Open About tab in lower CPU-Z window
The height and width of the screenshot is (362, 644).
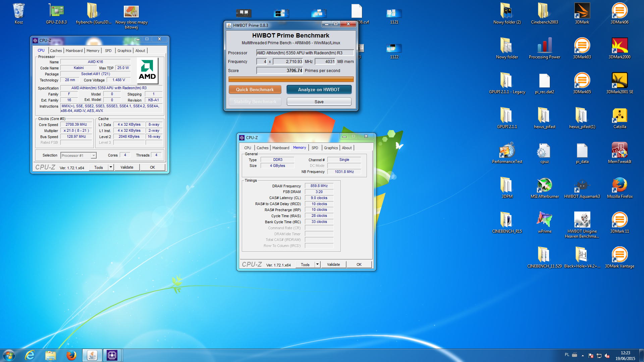coord(347,148)
